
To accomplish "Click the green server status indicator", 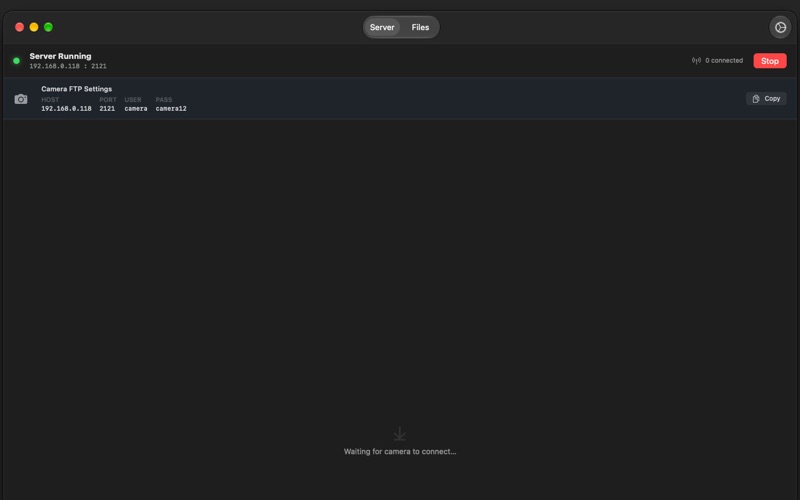I will tap(16, 61).
